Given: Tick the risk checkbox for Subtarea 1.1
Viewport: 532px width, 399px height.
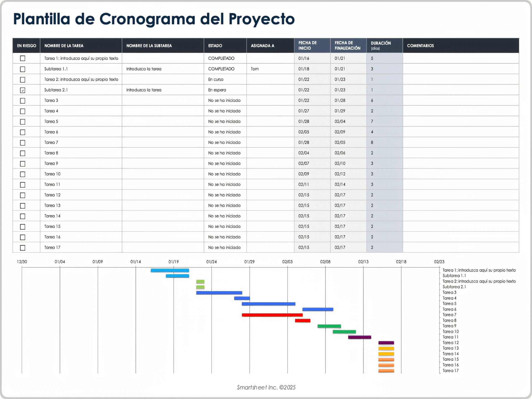Looking at the screenshot, I should (23, 69).
